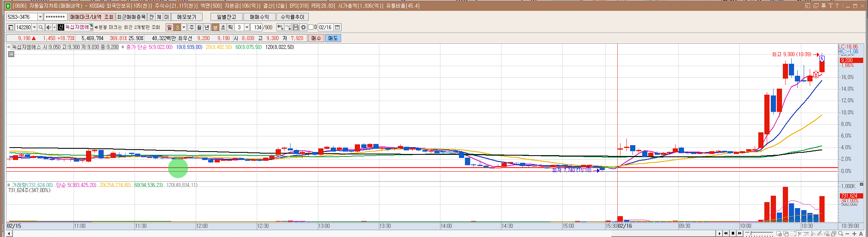Open the minute interval 3 dropdown arrow
The width and height of the screenshot is (868, 237).
pos(247,27)
